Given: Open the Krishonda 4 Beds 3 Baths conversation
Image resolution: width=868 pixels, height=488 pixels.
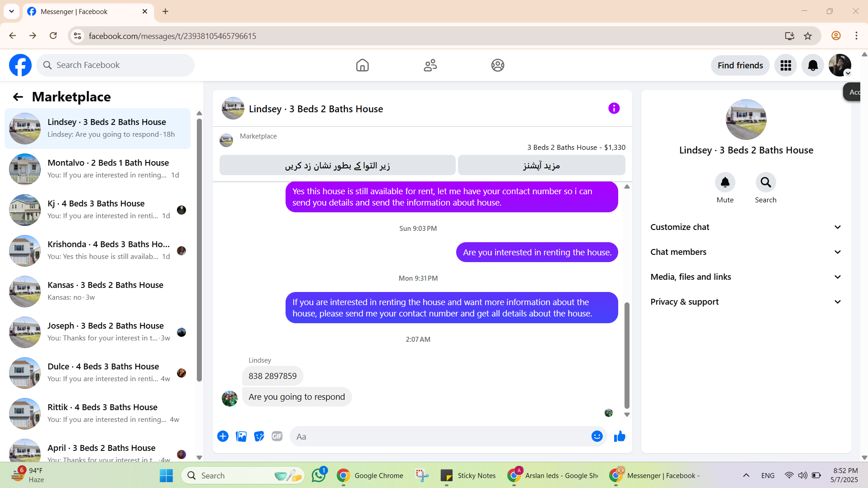Looking at the screenshot, I should pyautogui.click(x=97, y=250).
